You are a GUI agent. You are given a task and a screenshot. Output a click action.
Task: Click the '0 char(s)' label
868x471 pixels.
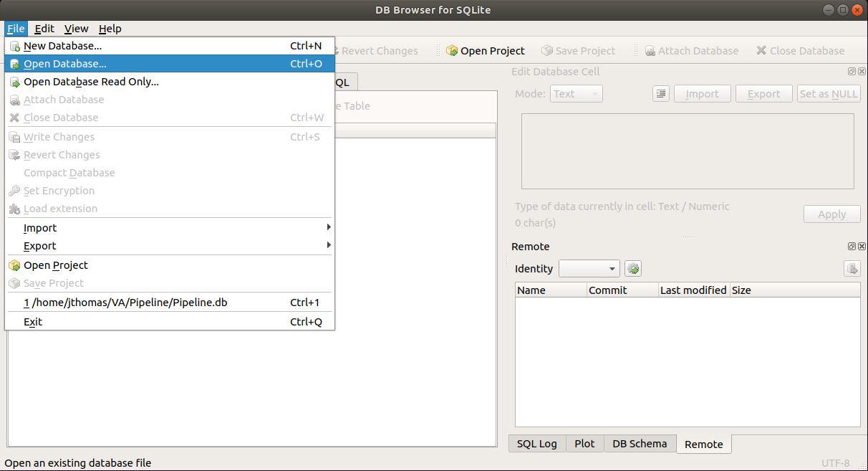[x=535, y=223]
